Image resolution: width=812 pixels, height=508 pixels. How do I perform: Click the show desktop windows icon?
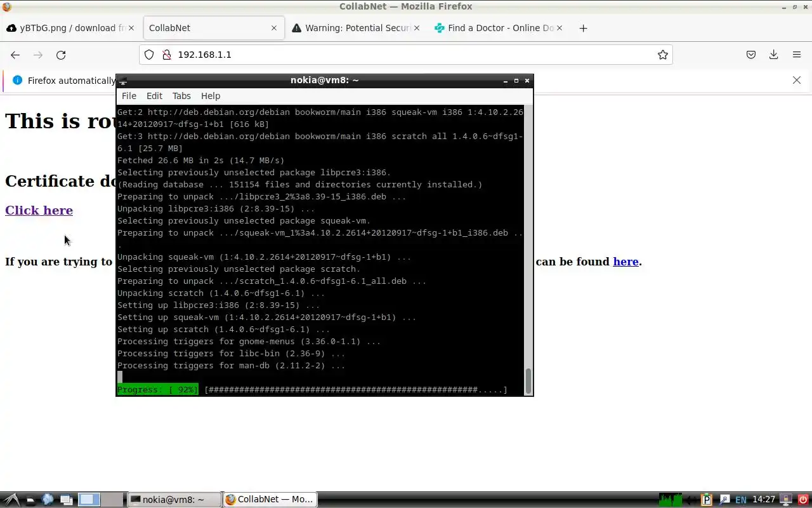67,500
